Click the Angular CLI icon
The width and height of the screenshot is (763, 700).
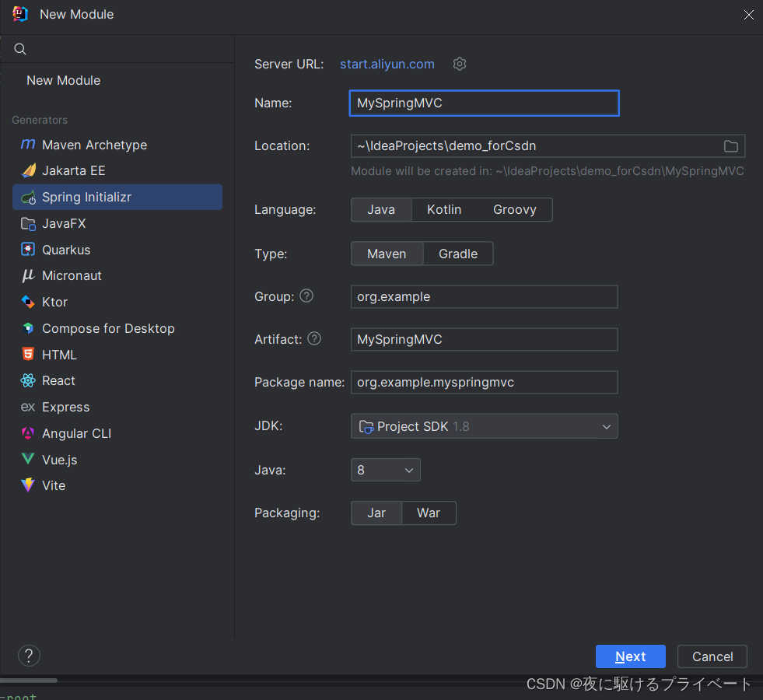point(28,433)
